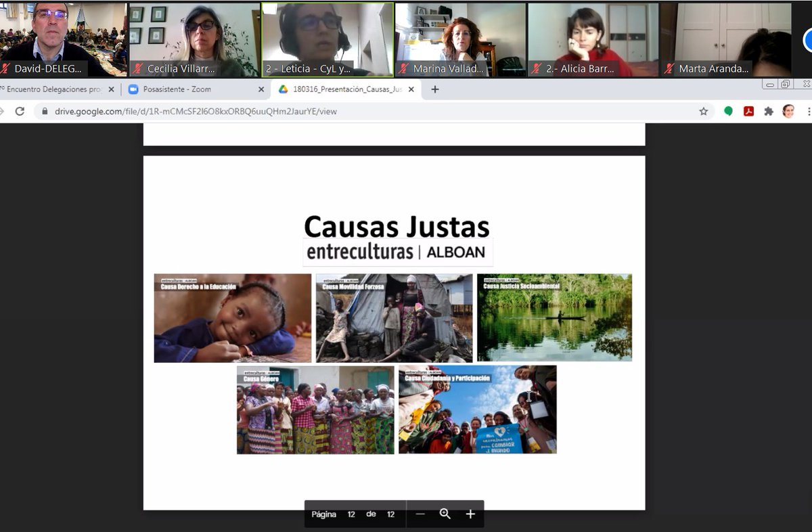Zoom in with the plus button
The height and width of the screenshot is (532, 812).
pos(470,514)
